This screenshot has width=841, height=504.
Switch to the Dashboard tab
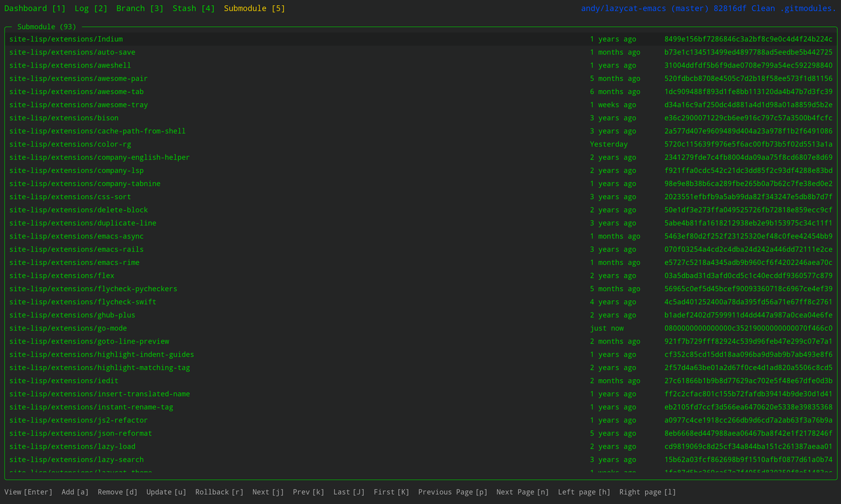click(34, 9)
